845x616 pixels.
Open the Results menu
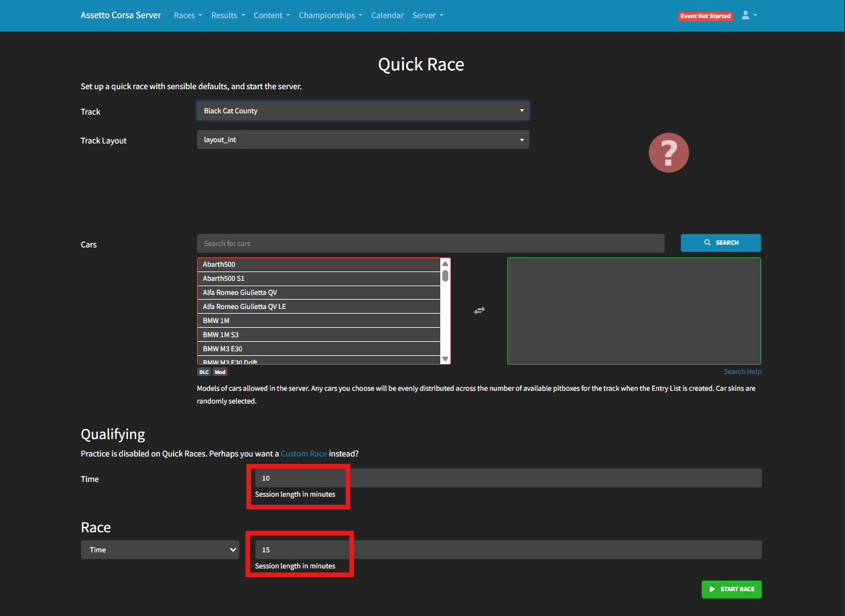coord(228,15)
